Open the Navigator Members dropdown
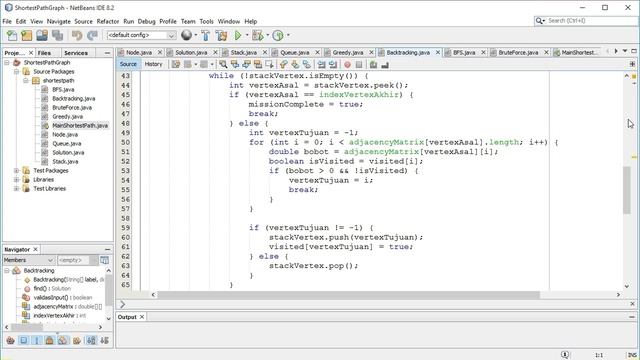Image resolution: width=640 pixels, height=360 pixels. (29, 260)
